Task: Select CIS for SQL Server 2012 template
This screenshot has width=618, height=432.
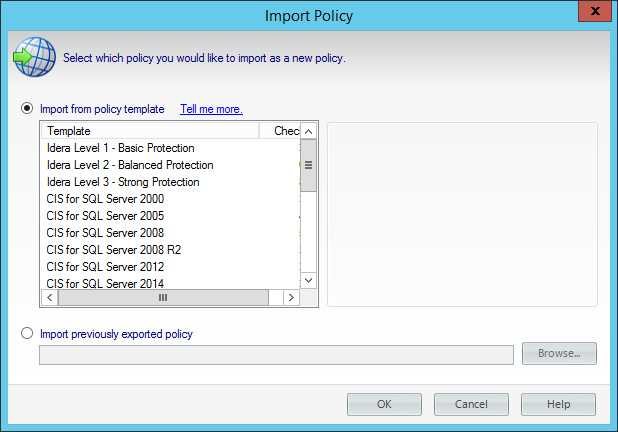Action: [105, 267]
